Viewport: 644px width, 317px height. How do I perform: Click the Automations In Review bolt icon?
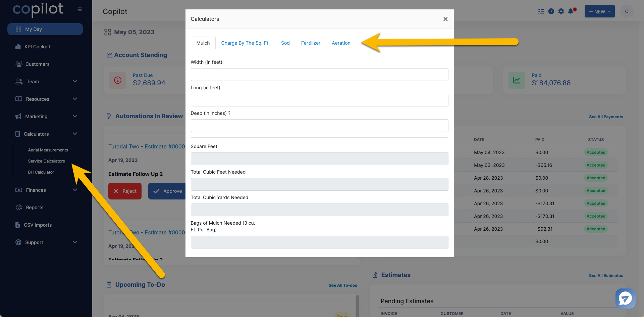click(x=109, y=116)
